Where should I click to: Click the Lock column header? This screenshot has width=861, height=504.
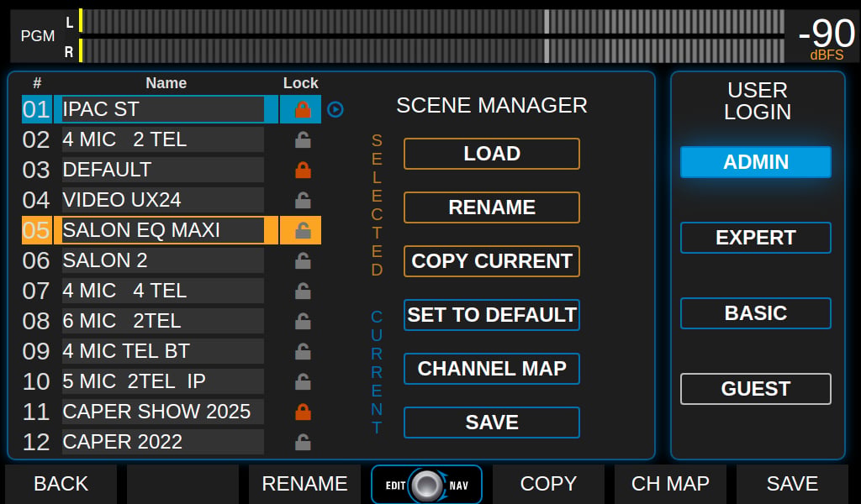tap(300, 83)
